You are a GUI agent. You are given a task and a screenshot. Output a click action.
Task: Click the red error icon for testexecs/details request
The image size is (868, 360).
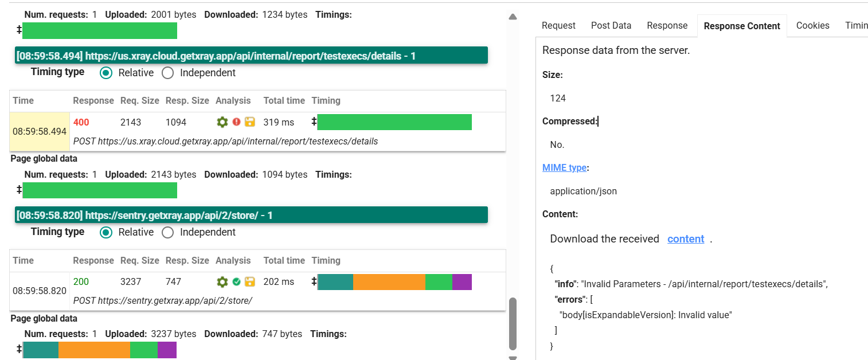[236, 122]
